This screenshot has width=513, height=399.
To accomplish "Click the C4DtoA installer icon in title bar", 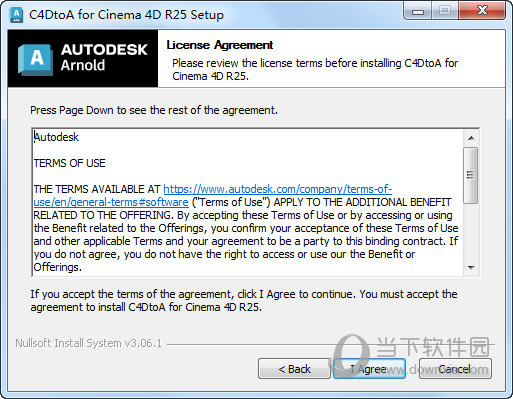I will tap(16, 15).
